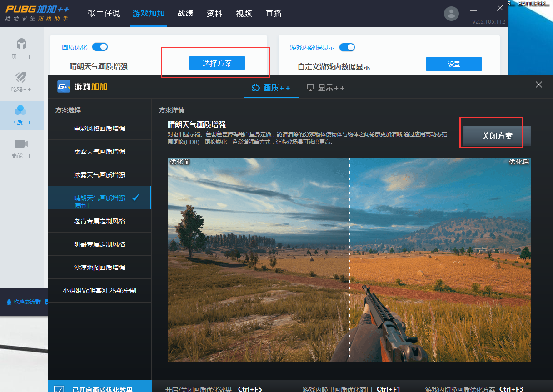Switch to the 显示++ panel tab
Viewport: 553px width, 392px height.
pyautogui.click(x=326, y=88)
